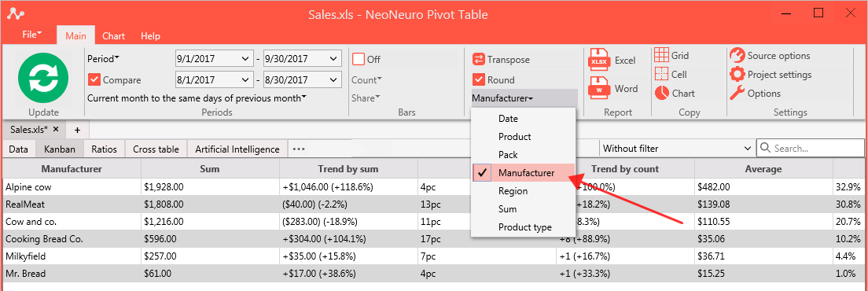
Task: Click the green Update refresh icon
Action: coord(43,78)
